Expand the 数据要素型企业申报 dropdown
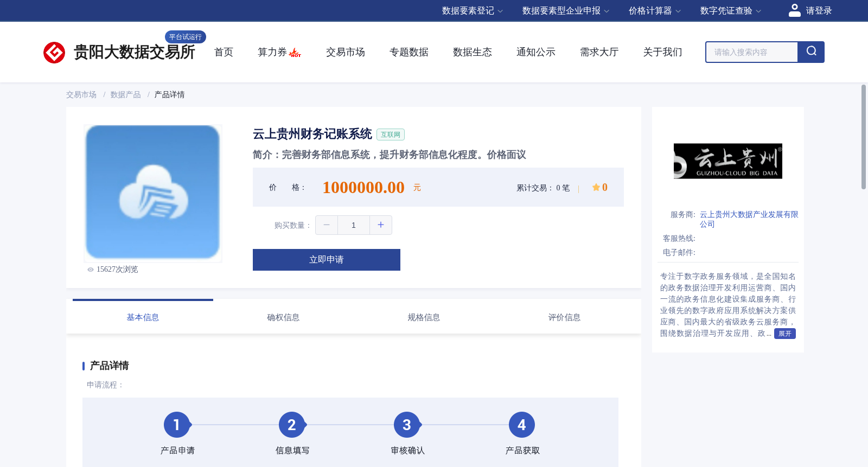 tap(566, 11)
